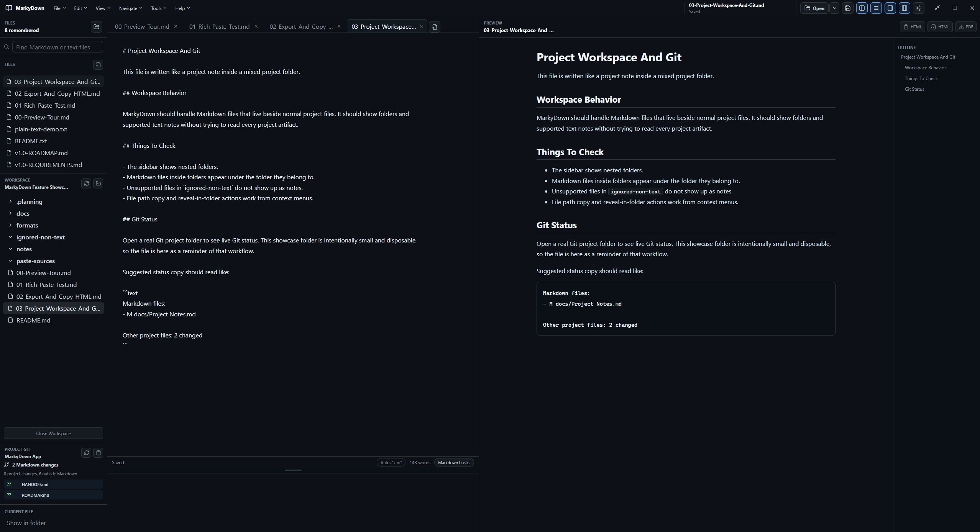Click the search magnifier icon in sidebar

[7, 47]
